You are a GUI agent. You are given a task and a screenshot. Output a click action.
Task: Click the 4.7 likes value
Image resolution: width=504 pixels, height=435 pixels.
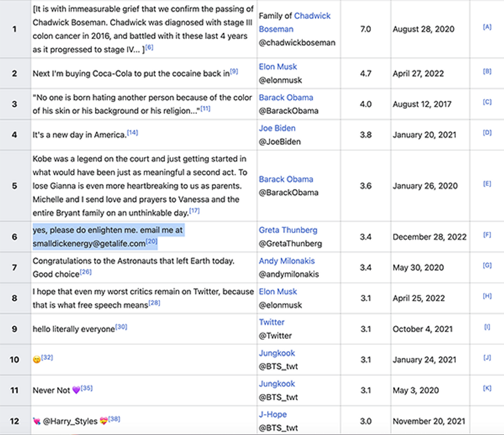pyautogui.click(x=366, y=74)
